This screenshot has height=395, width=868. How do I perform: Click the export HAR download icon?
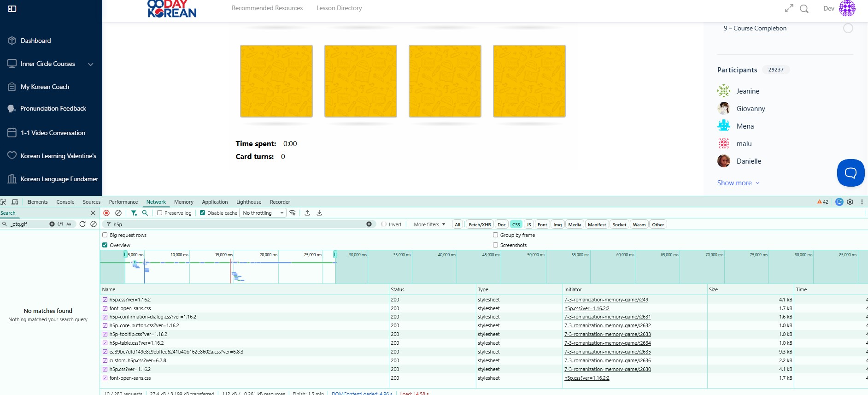(x=319, y=213)
